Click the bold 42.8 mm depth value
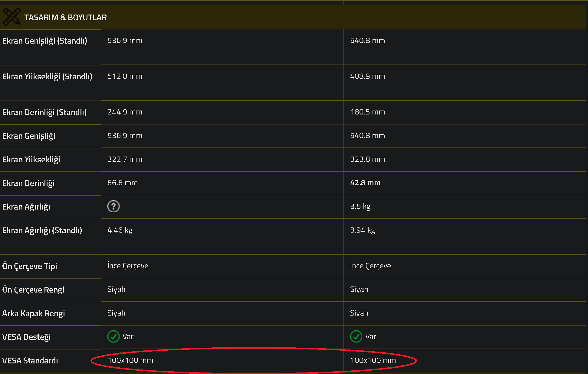 [x=365, y=183]
